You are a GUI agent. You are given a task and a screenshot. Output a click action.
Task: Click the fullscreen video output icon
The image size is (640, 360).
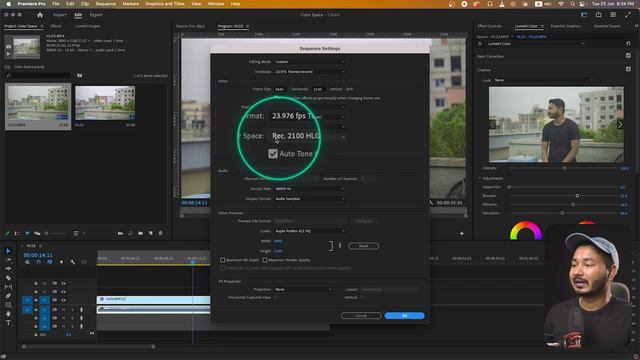click(628, 15)
